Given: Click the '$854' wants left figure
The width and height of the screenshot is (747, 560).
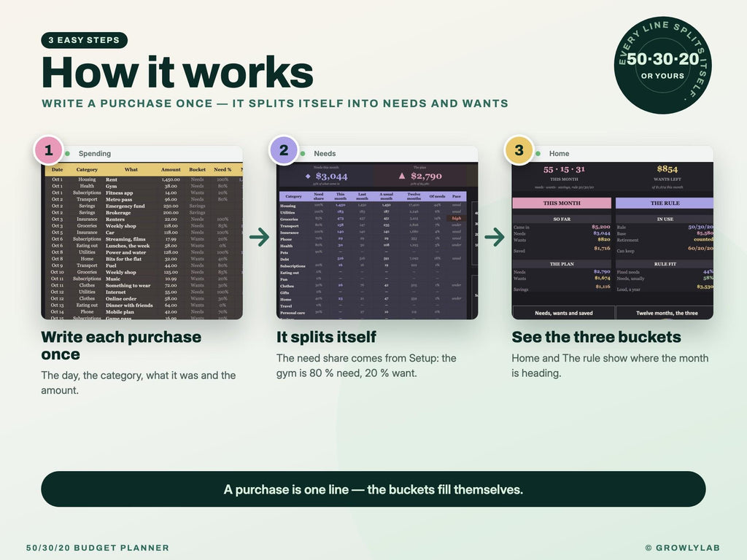Looking at the screenshot, I should [x=667, y=169].
